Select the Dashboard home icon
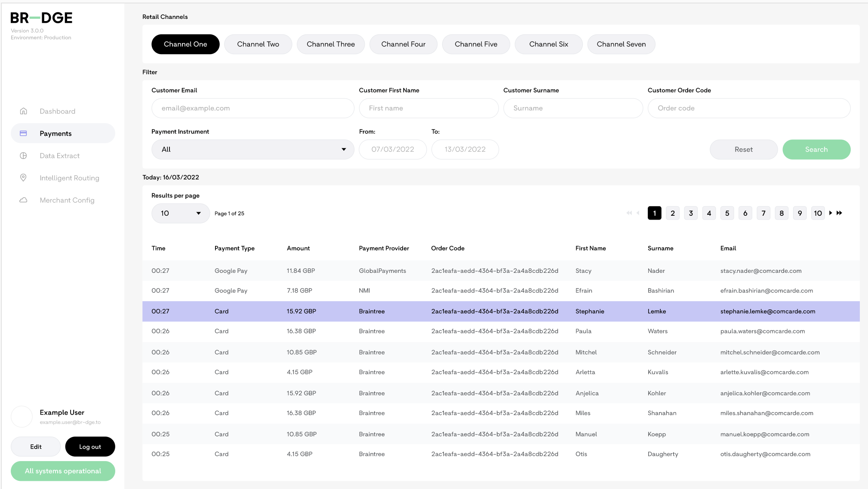This screenshot has height=489, width=868. (x=24, y=111)
